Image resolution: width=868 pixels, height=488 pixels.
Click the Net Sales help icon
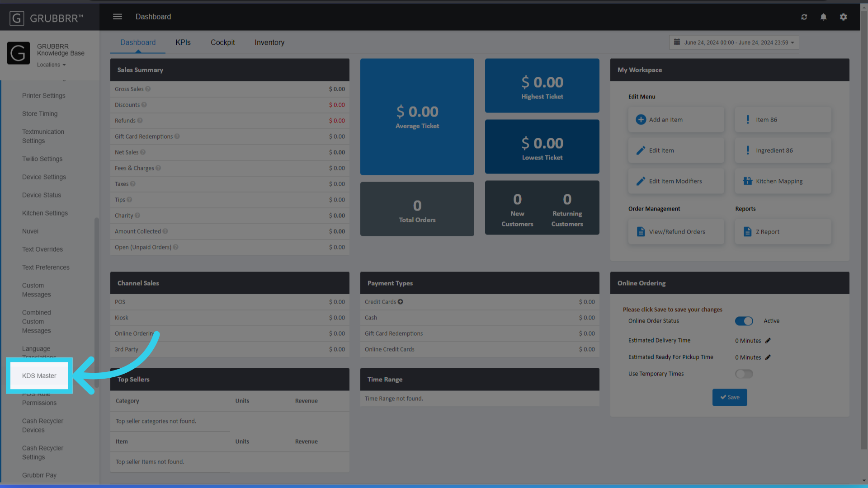143,152
